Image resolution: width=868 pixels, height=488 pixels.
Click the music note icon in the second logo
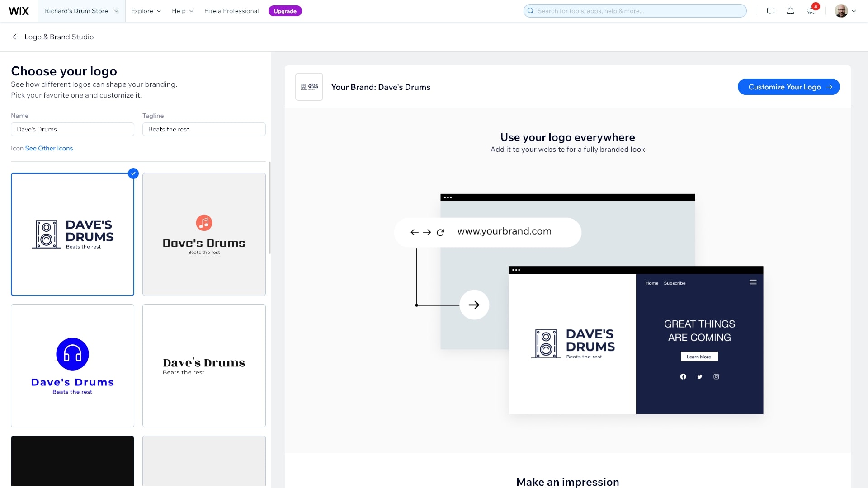(x=204, y=223)
